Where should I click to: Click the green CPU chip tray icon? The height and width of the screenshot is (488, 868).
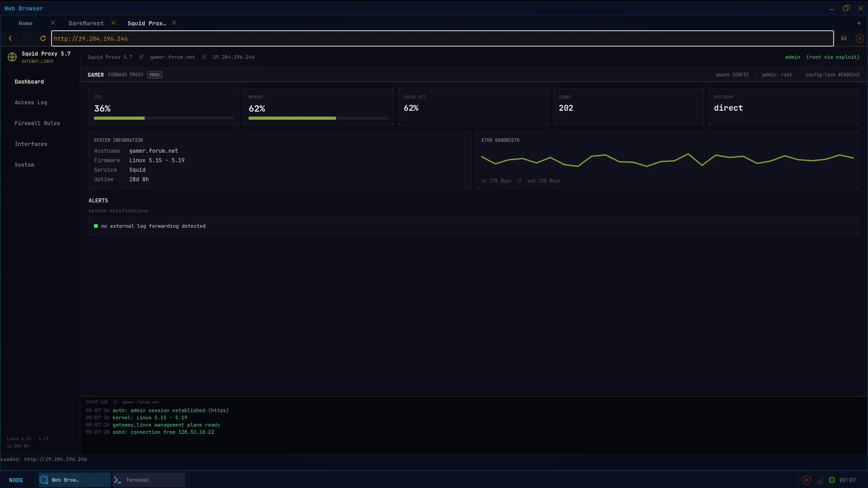[832, 480]
